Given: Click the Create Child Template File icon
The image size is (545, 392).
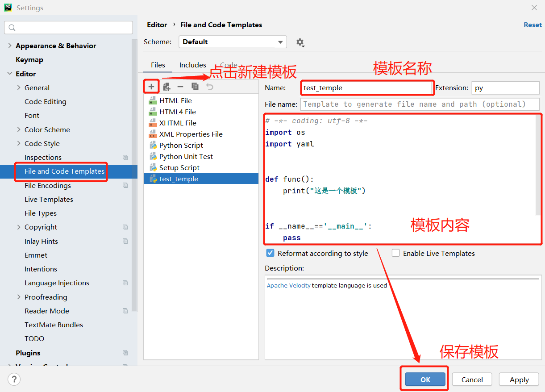Looking at the screenshot, I should (x=166, y=87).
